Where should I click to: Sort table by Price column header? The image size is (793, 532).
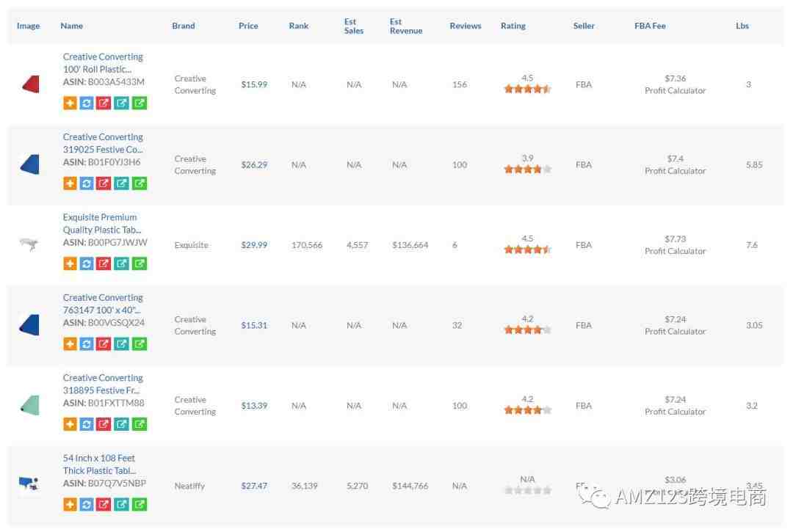(x=248, y=26)
